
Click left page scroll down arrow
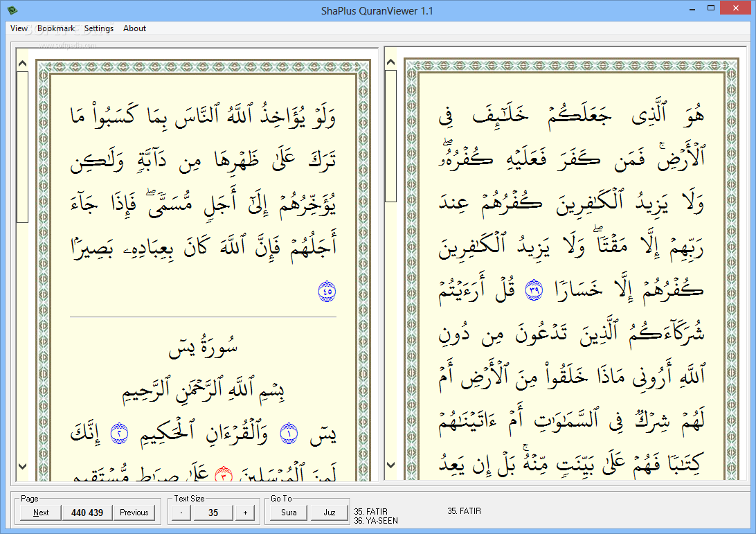click(x=22, y=466)
